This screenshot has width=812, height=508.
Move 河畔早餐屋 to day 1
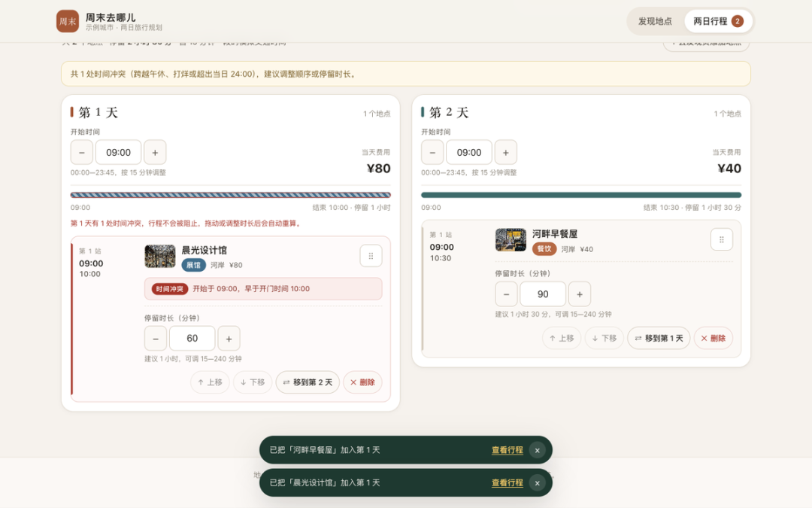point(659,339)
